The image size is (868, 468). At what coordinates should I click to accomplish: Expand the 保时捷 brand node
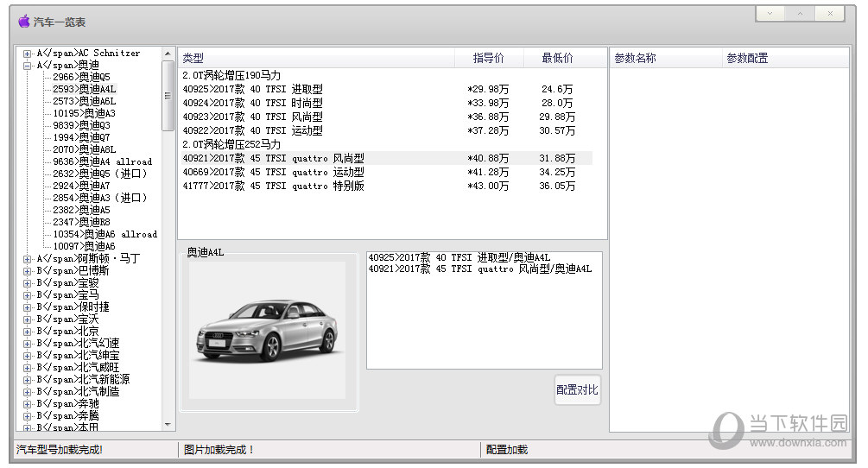pos(27,308)
